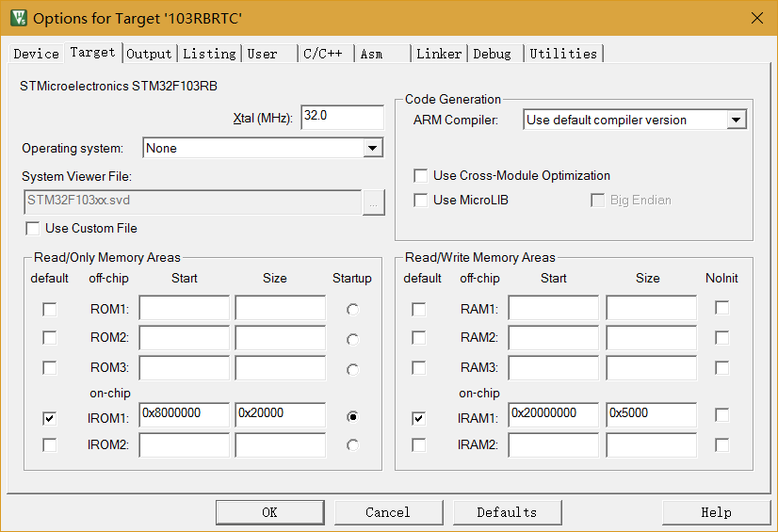Expand the ARM Compiler version dropdown
The height and width of the screenshot is (532, 778).
(737, 120)
